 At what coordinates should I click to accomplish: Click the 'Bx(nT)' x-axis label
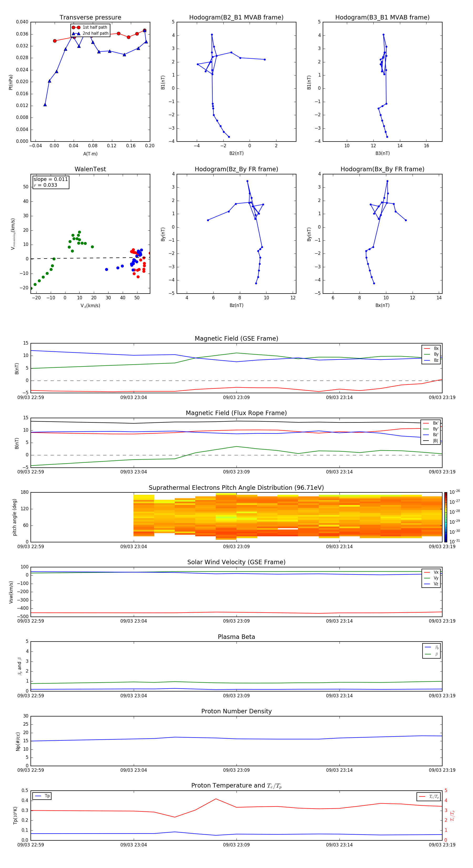tap(382, 305)
